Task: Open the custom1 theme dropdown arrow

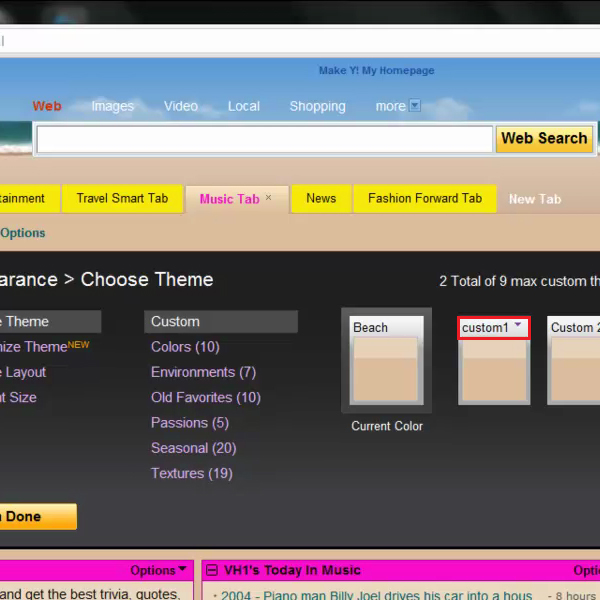Action: [518, 324]
